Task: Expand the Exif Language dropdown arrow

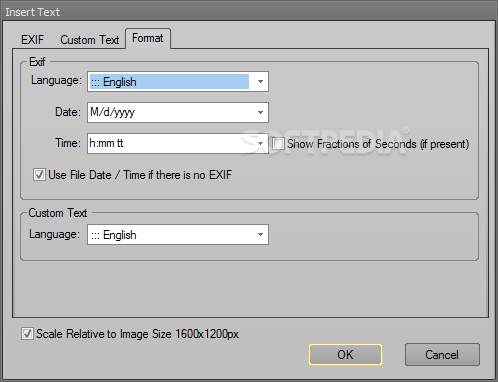Action: pos(260,81)
